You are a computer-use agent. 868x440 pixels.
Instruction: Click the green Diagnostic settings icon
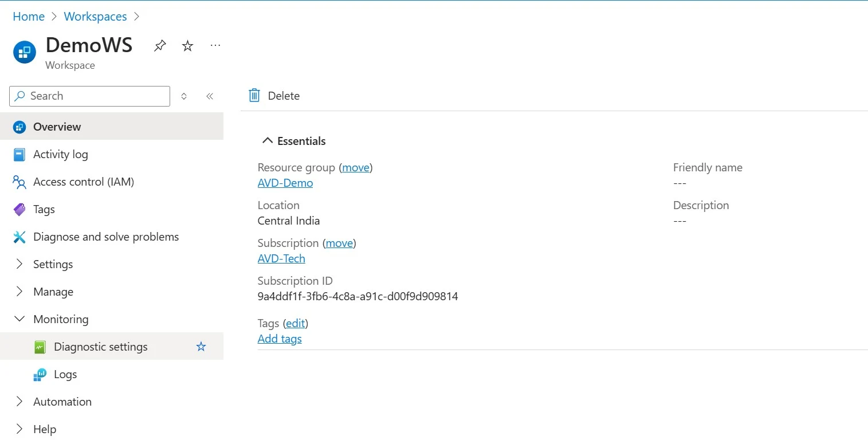point(40,347)
